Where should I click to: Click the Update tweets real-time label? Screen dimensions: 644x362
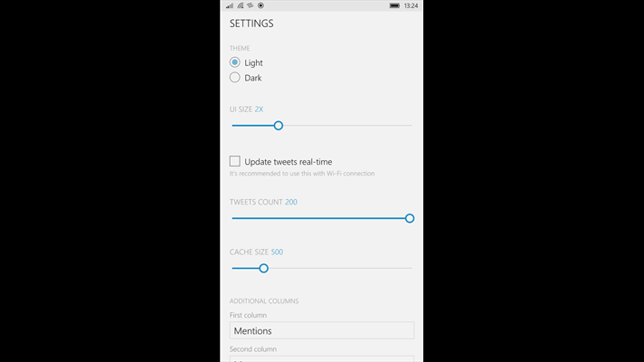(x=289, y=162)
